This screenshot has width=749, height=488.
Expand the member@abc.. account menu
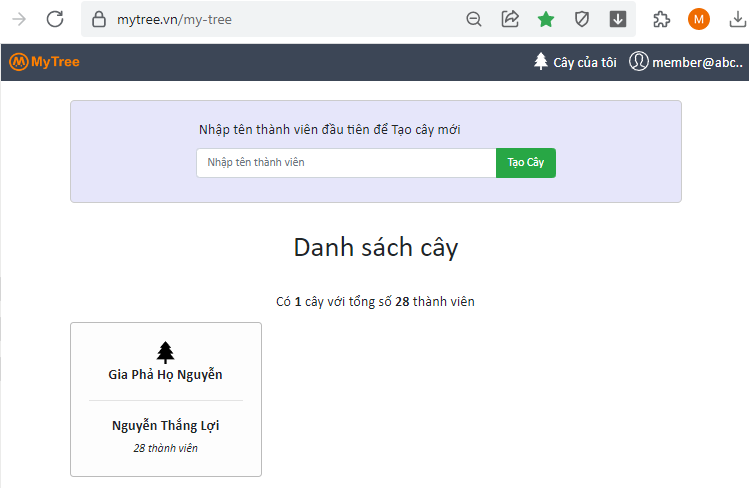[686, 62]
